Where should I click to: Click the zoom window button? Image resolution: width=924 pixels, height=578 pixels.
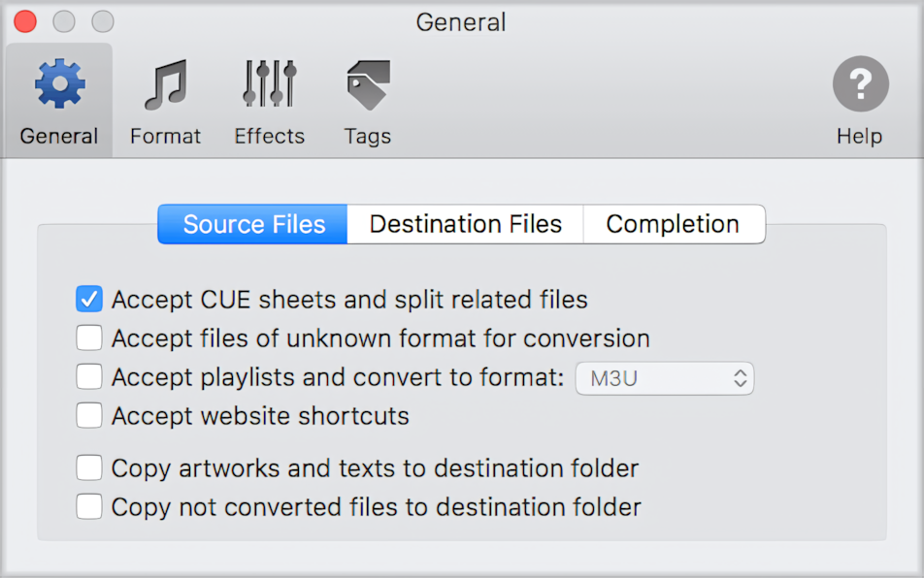coord(103,21)
